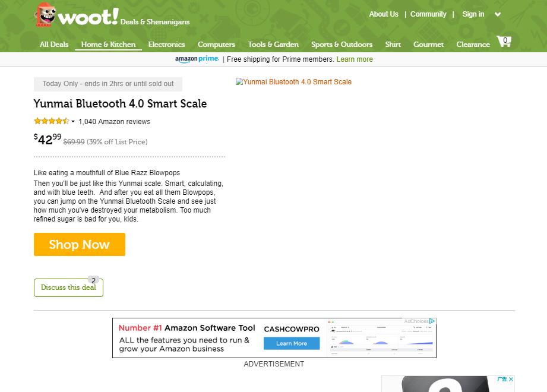Open the Gourmet category
Image resolution: width=547 pixels, height=392 pixels.
click(x=428, y=45)
